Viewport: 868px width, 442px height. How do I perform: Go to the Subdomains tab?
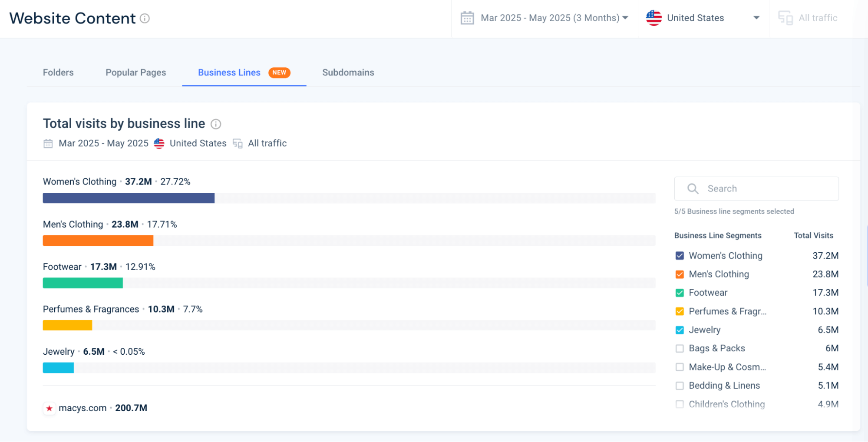tap(348, 73)
